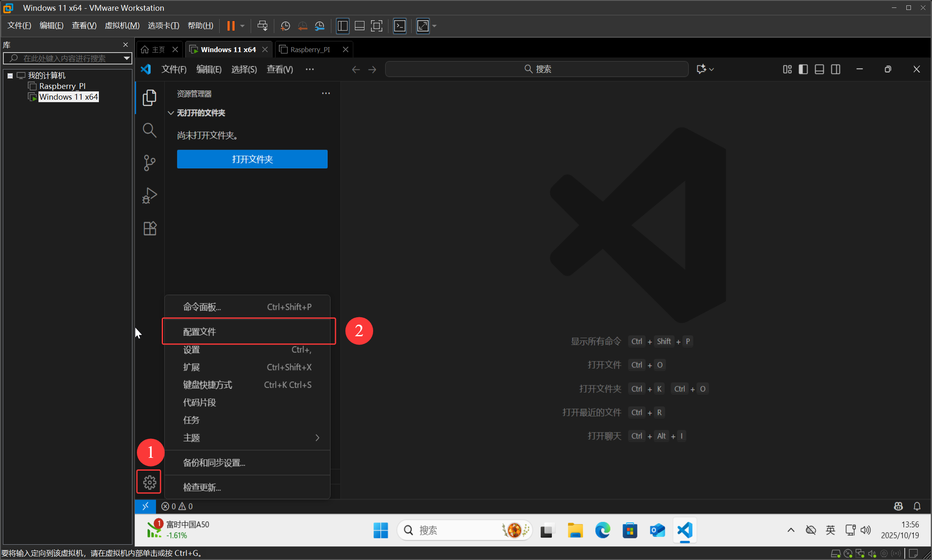Open explorer views and more actions menu
This screenshot has height=560, width=932.
326,93
